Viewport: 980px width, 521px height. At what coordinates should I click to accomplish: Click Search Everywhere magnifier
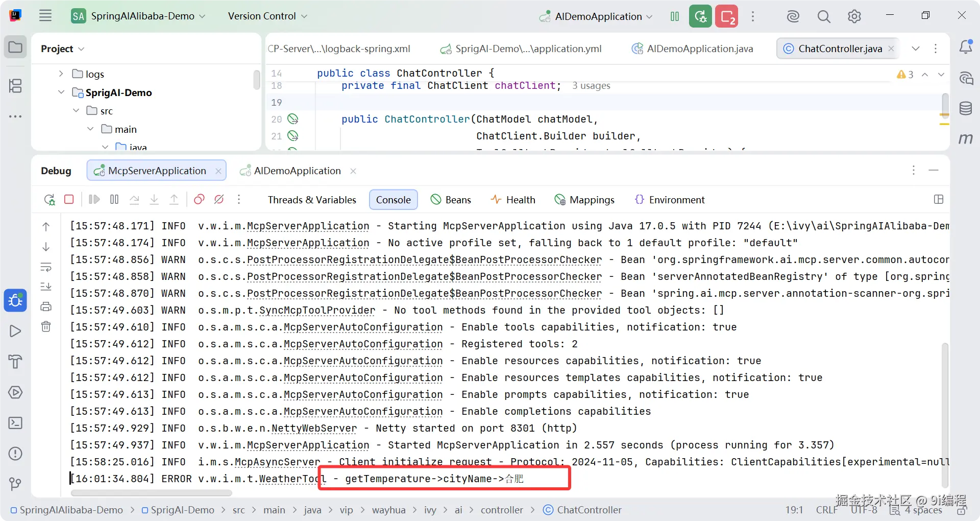(x=823, y=16)
